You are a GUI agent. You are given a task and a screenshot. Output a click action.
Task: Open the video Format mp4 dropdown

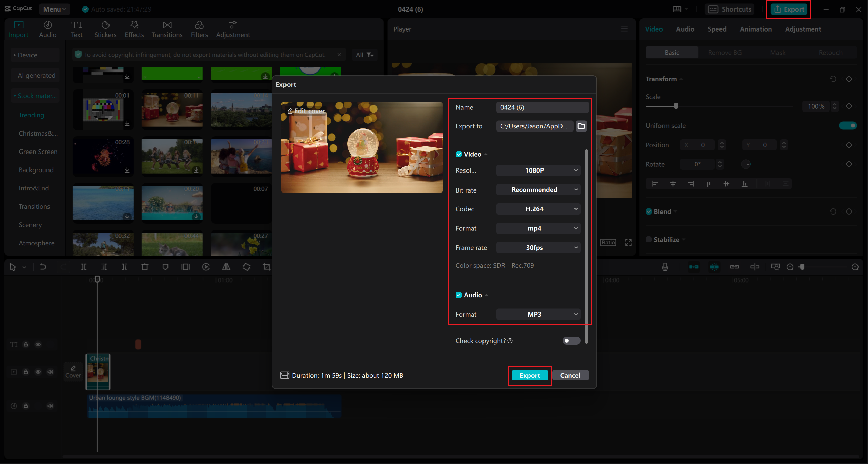pos(538,228)
